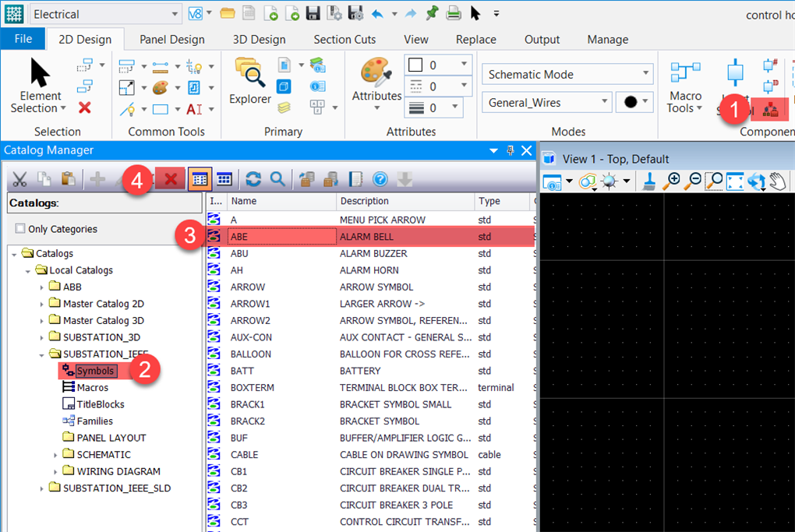
Task: Refresh the catalog list with the refresh icon
Action: [253, 179]
